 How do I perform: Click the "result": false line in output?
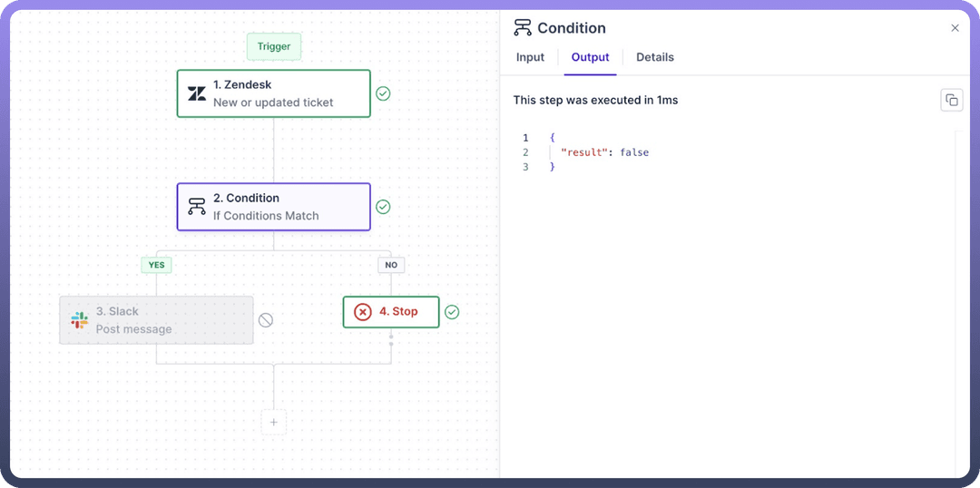(x=604, y=152)
